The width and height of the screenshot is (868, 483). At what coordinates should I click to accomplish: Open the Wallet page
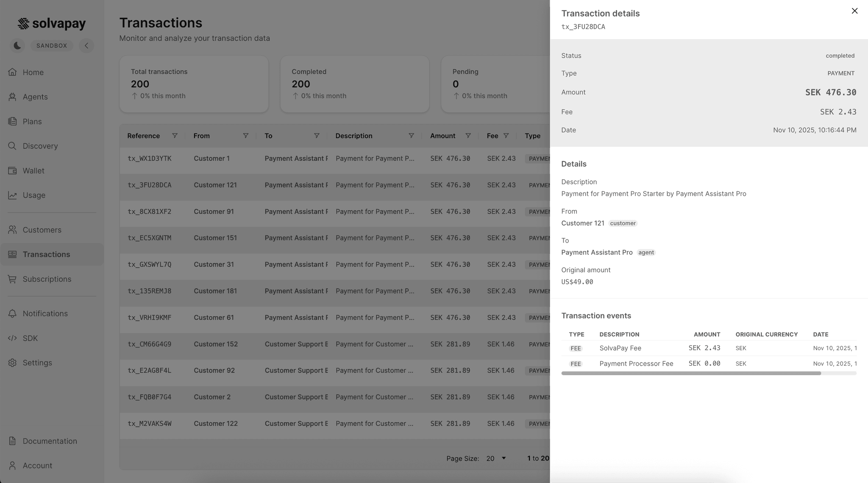point(33,170)
